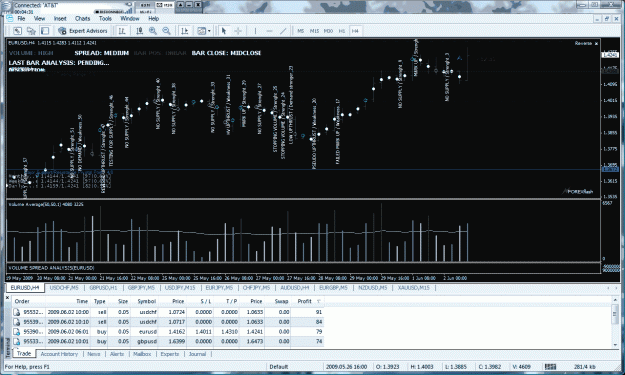
Task: Select the horizontal line drawing tool
Action: [x=269, y=31]
